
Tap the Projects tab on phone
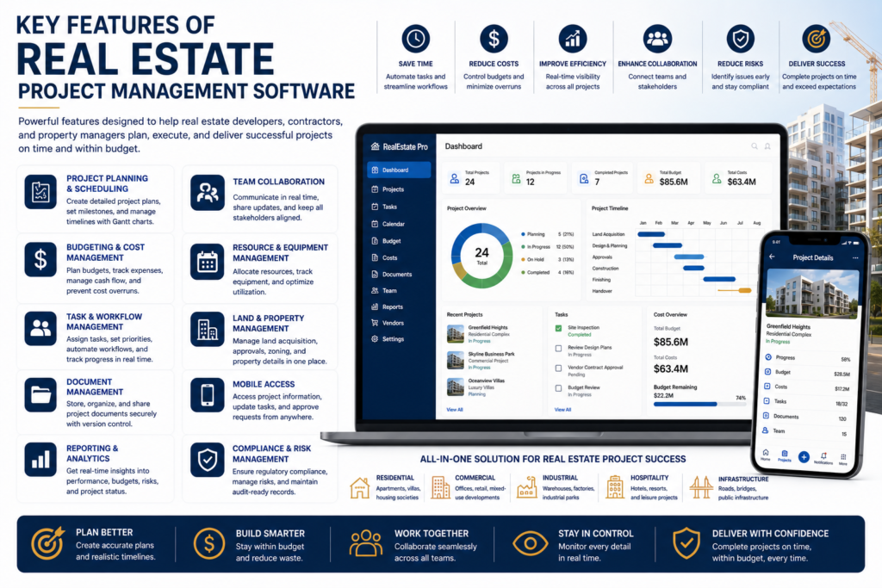click(784, 456)
